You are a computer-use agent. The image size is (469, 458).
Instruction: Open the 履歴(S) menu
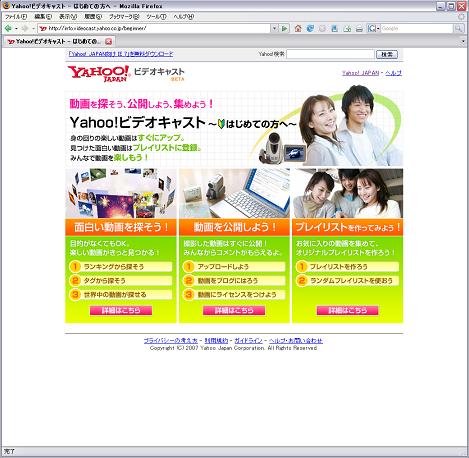[93, 17]
